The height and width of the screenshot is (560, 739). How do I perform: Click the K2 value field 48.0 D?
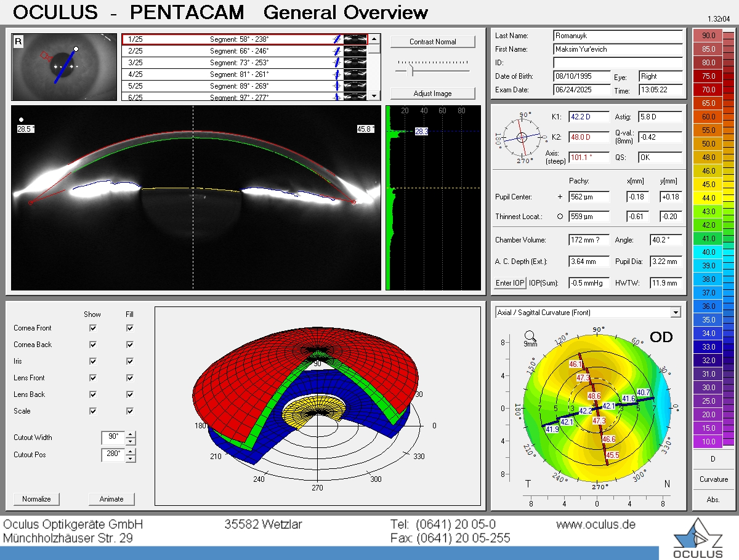pyautogui.click(x=589, y=137)
